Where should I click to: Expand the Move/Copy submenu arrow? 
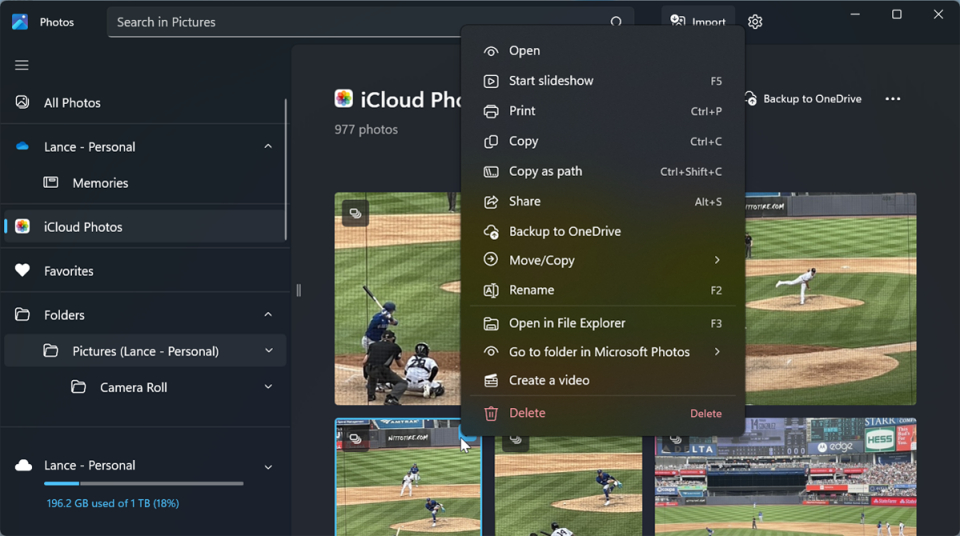click(x=717, y=260)
